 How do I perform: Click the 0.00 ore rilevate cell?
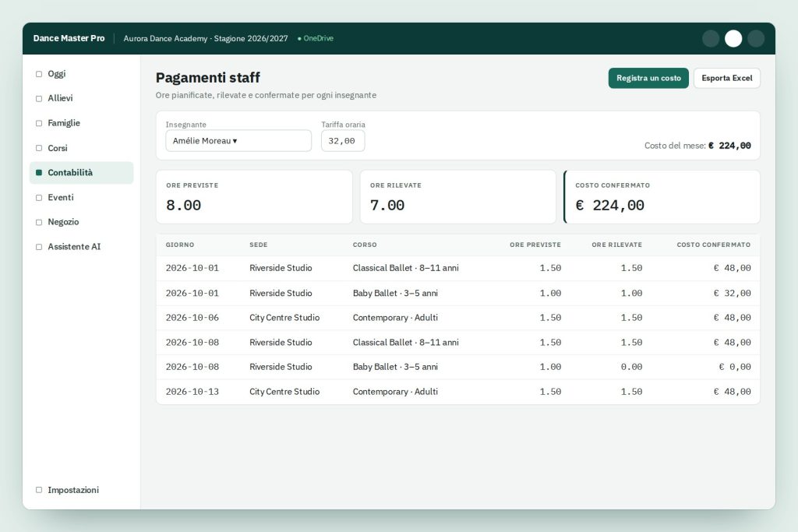tap(631, 367)
